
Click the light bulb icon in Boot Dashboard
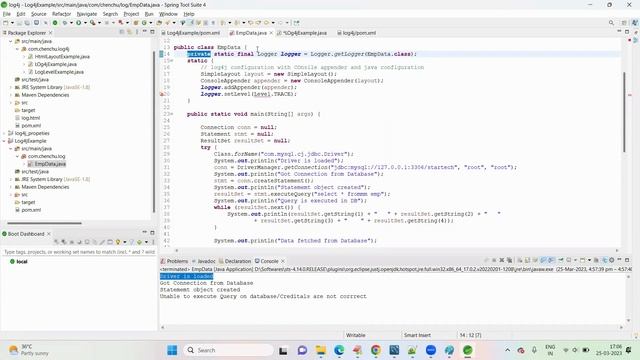tap(118, 242)
